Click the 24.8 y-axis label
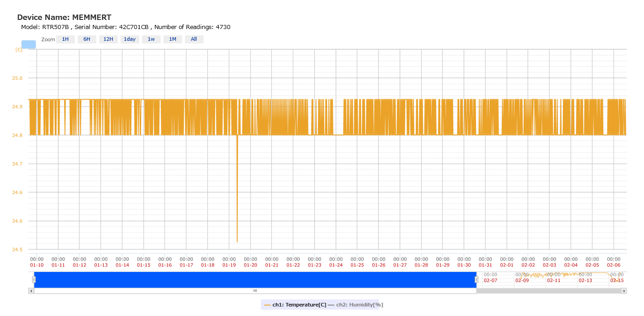Viewport: 644px width, 316px height. point(17,135)
